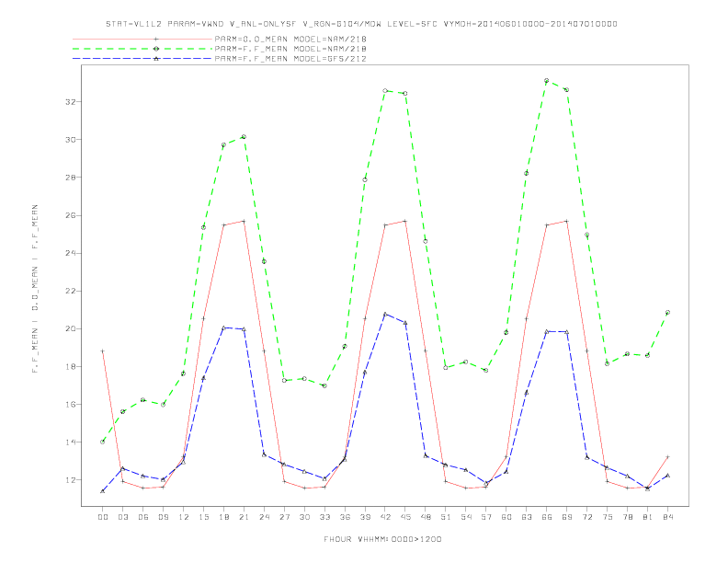Image resolution: width=728 pixels, height=563 pixels.
Task: Click y-axis tick label 32
Action: pos(70,102)
